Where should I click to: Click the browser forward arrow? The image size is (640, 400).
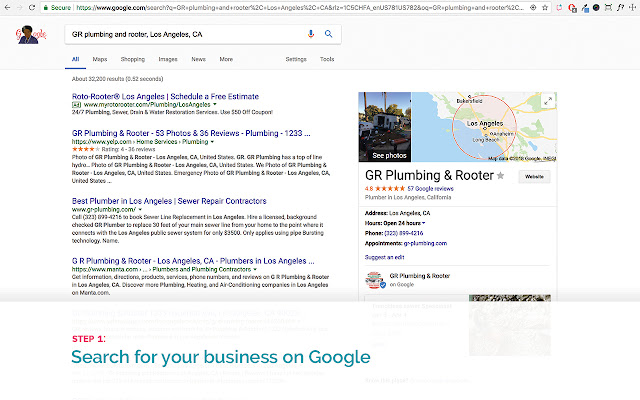point(20,7)
